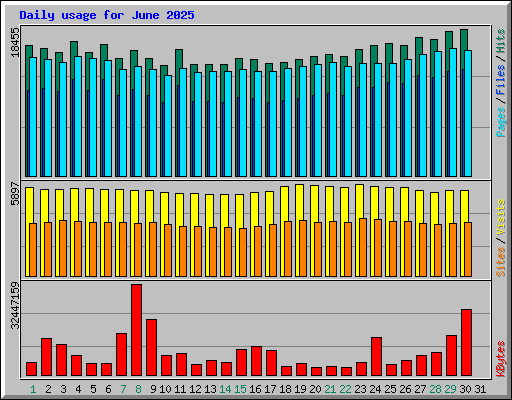Click day 9 on the x-axis
This screenshot has height=400, width=512.
click(x=153, y=389)
